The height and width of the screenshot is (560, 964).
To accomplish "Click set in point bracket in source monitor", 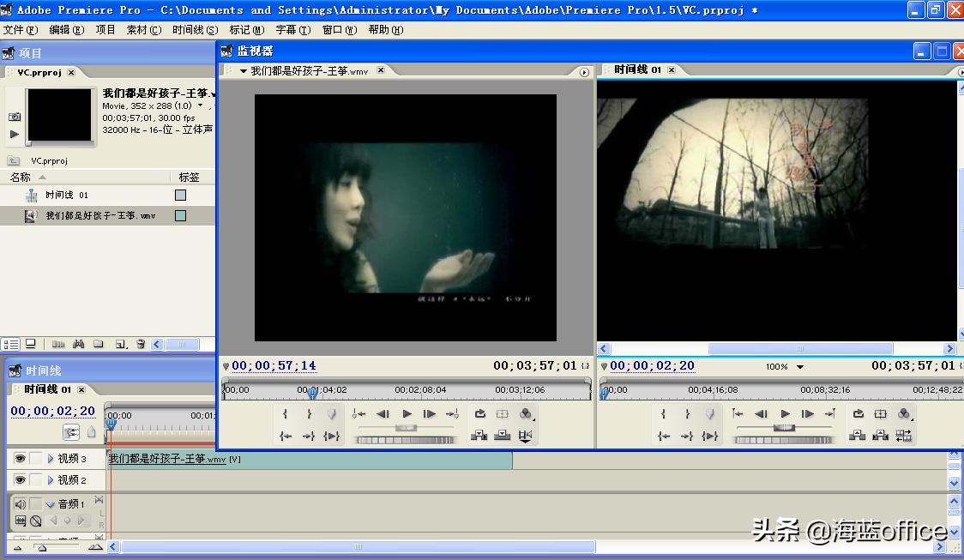I will pyautogui.click(x=286, y=414).
